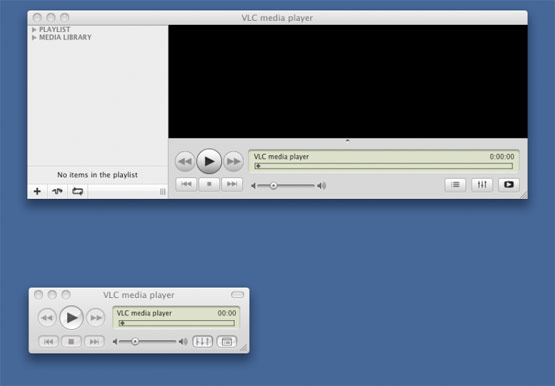Mute volume icon in small window

[115, 341]
